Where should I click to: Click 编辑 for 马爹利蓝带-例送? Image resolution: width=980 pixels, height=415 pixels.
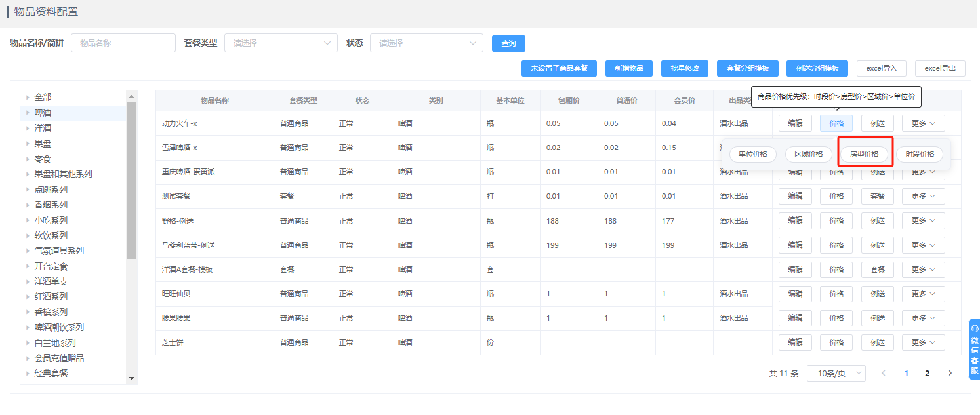click(795, 245)
